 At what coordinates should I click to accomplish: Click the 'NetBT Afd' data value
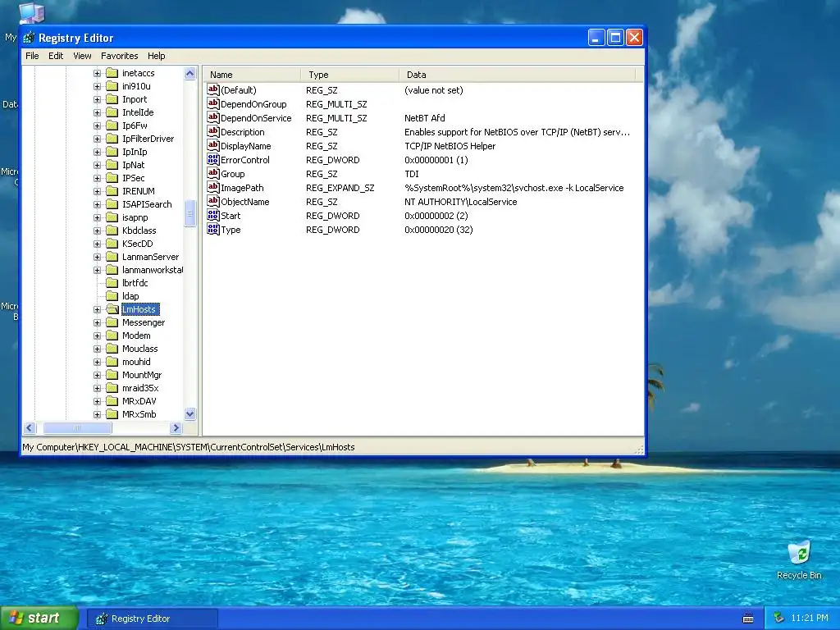coord(425,118)
